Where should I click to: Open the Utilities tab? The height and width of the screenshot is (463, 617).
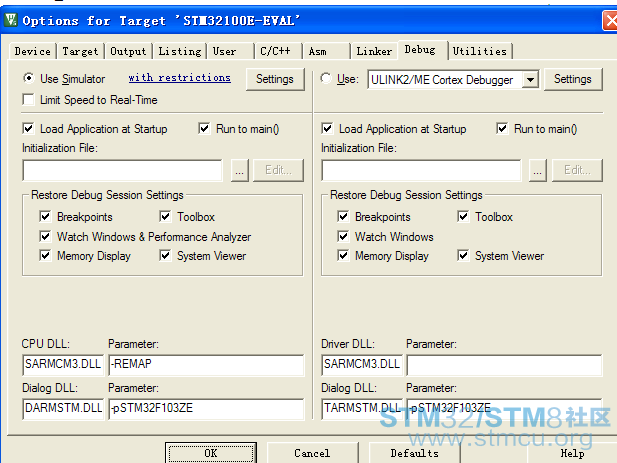click(480, 51)
